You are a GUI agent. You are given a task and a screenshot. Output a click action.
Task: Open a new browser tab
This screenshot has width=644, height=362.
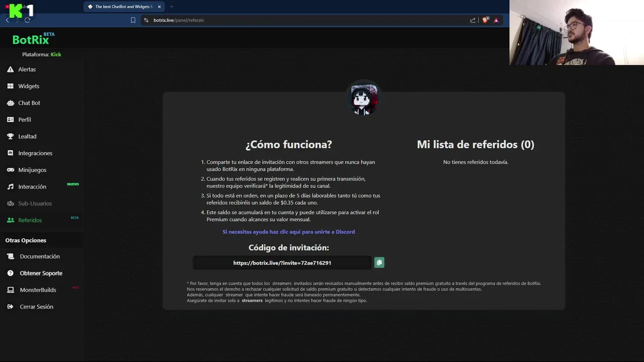[x=172, y=7]
